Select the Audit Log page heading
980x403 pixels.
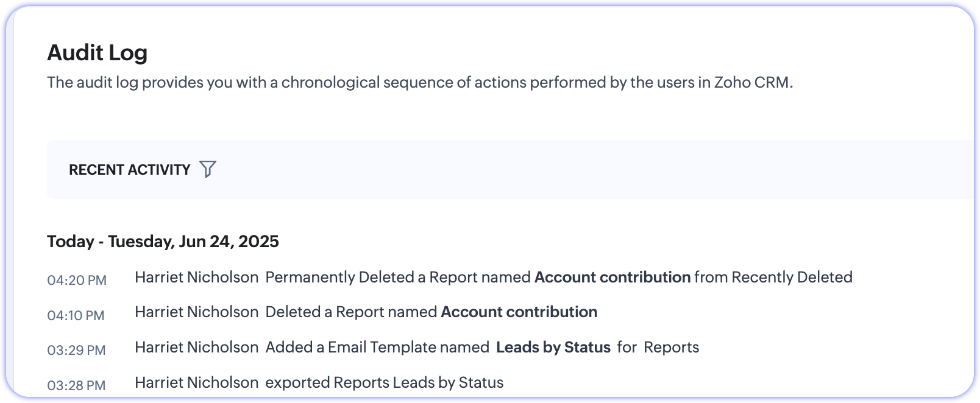click(98, 53)
